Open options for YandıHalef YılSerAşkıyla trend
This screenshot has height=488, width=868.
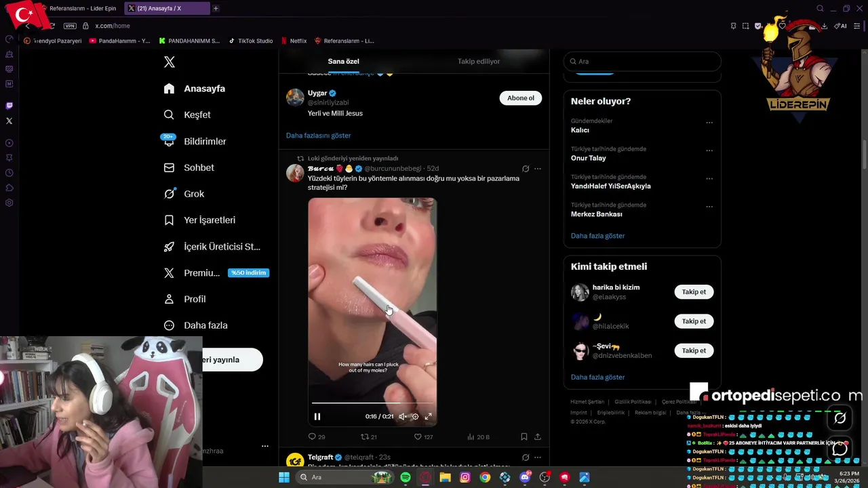709,179
